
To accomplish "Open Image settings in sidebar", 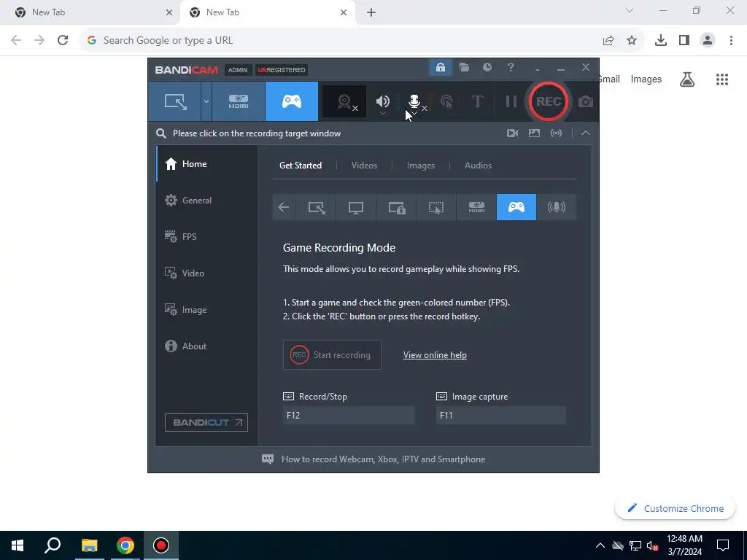I will (206, 310).
